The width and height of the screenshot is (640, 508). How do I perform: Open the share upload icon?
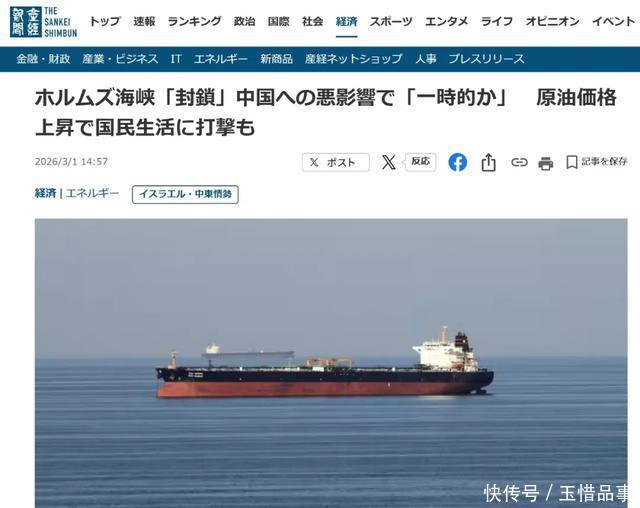tap(489, 162)
